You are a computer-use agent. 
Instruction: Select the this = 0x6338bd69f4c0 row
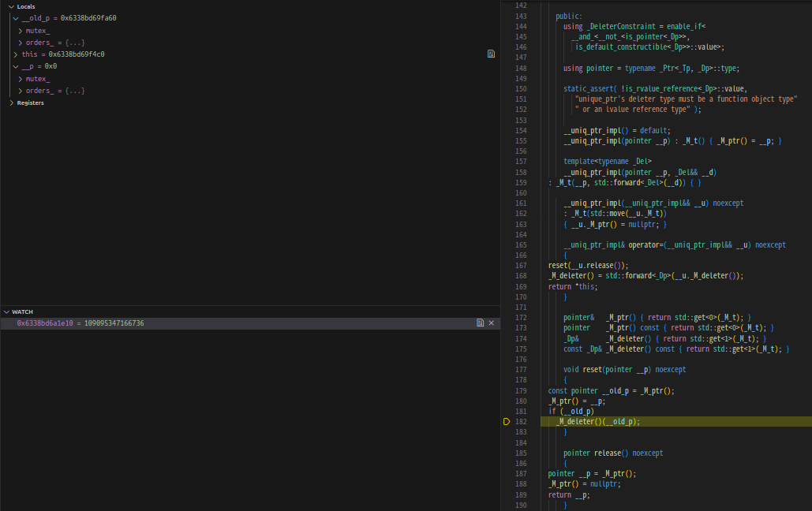pyautogui.click(x=250, y=54)
